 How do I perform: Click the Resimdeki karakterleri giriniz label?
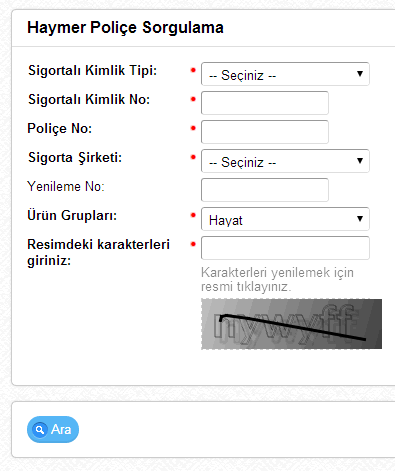(98, 252)
